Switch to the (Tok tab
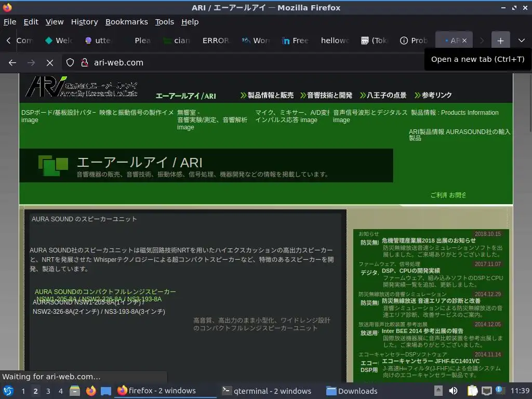Screen dimensions: 532x399 (375, 41)
